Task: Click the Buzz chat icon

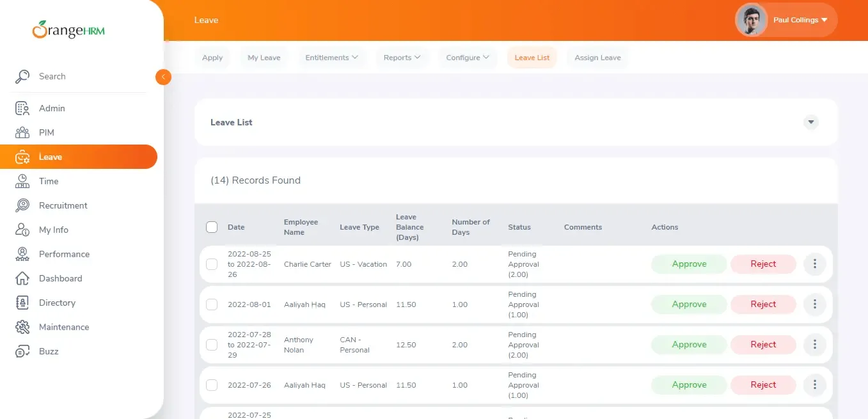Action: pos(22,351)
